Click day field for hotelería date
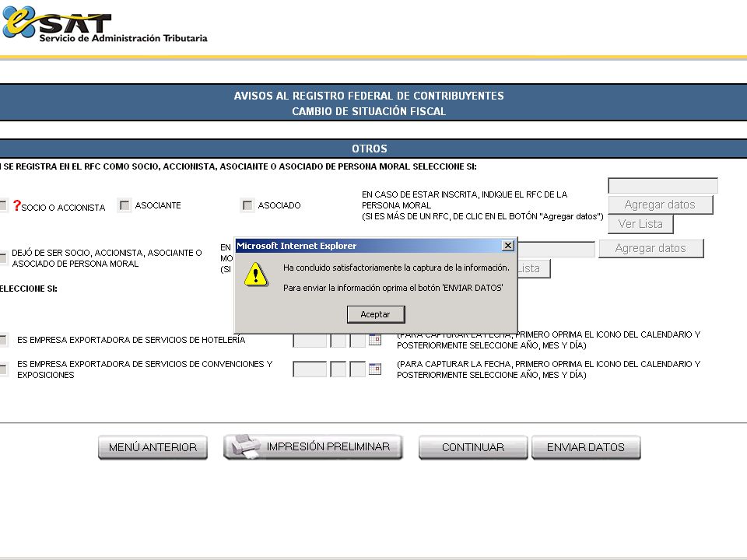 click(357, 340)
